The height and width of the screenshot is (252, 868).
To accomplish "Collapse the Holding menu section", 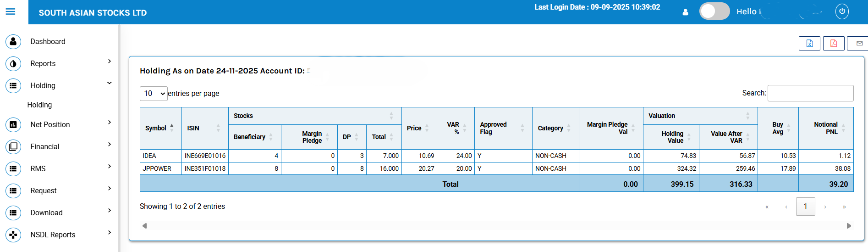I will tap(110, 84).
